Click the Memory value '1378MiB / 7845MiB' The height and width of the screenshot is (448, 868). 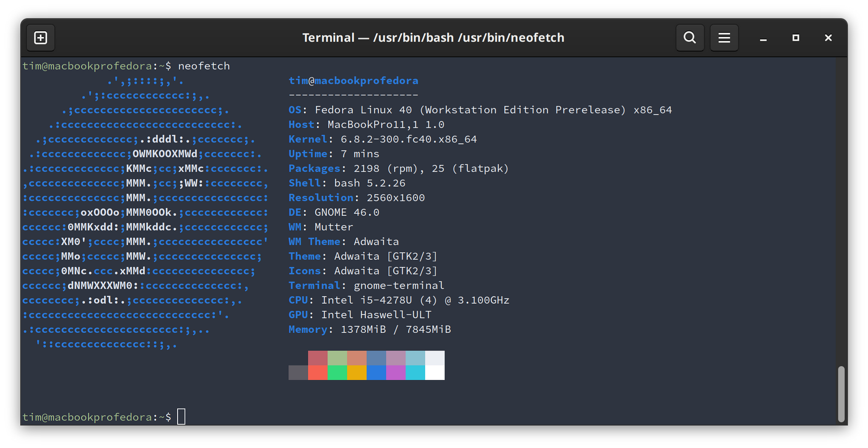click(x=396, y=329)
